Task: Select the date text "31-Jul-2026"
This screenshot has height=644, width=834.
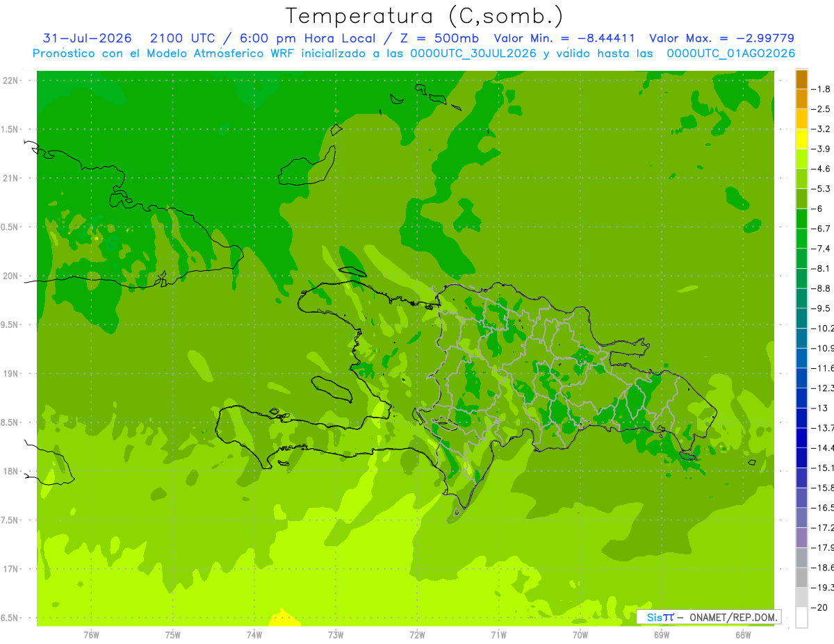Action: pyautogui.click(x=88, y=38)
